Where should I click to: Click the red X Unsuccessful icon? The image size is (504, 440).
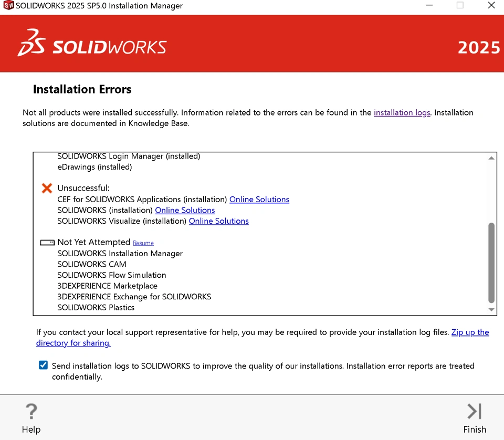point(47,188)
